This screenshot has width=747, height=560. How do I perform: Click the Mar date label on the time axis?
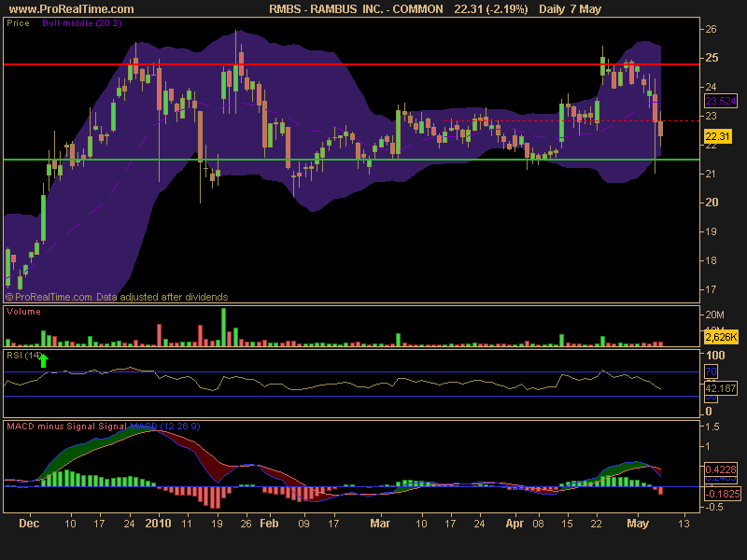(380, 524)
